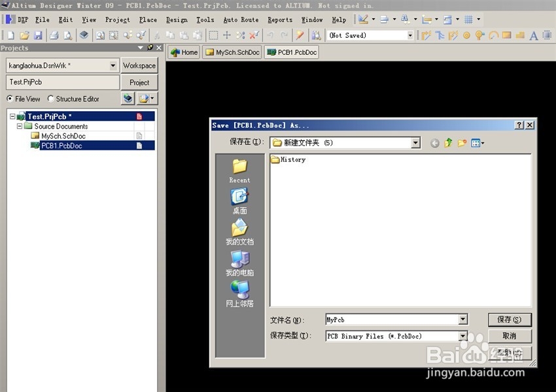Switch to the Home tab
The height and width of the screenshot is (392, 556).
184,52
